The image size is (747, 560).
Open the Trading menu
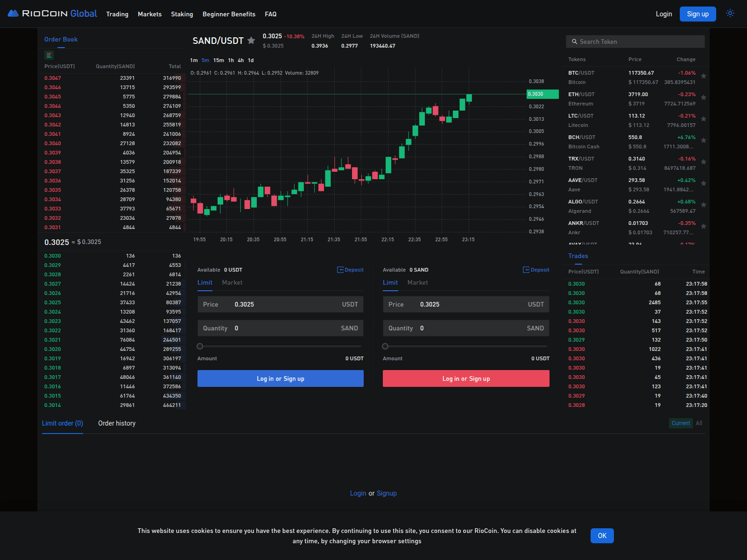pos(117,14)
